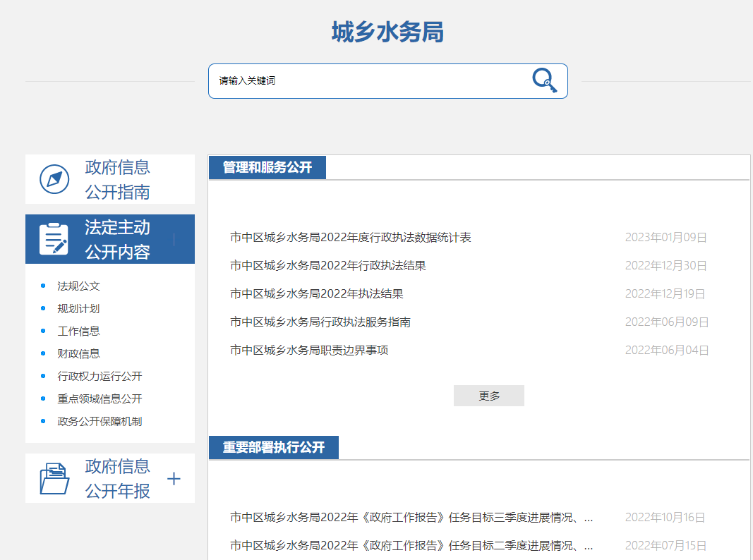Open 市中区城乡水务局2022年执法结果 article
This screenshot has height=560, width=753.
click(317, 294)
